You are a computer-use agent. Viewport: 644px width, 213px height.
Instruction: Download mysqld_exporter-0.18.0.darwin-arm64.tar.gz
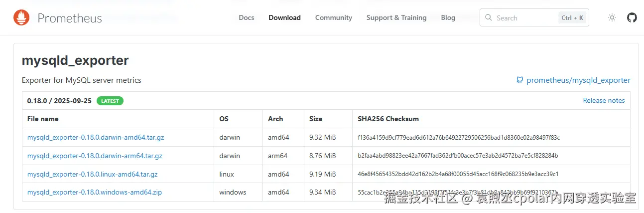[x=95, y=156]
